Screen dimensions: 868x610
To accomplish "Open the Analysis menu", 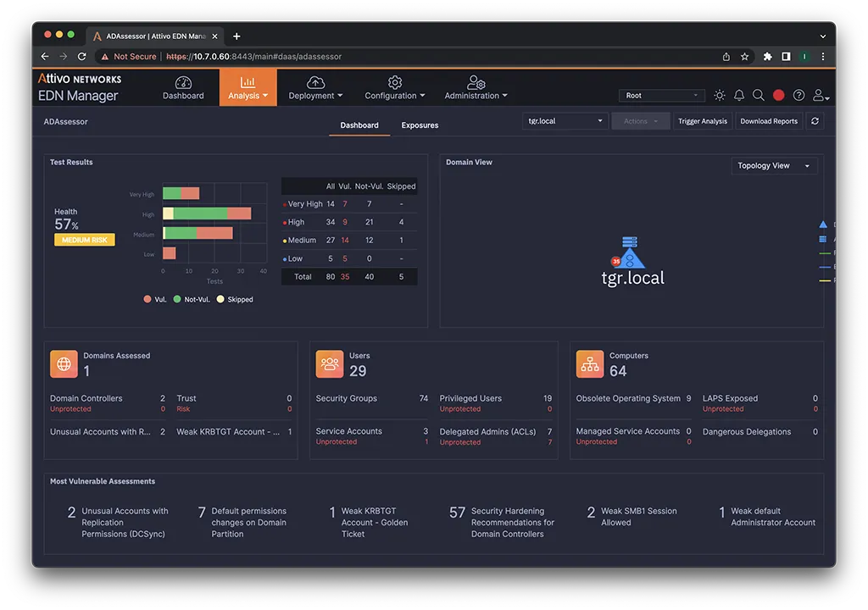I will 248,88.
